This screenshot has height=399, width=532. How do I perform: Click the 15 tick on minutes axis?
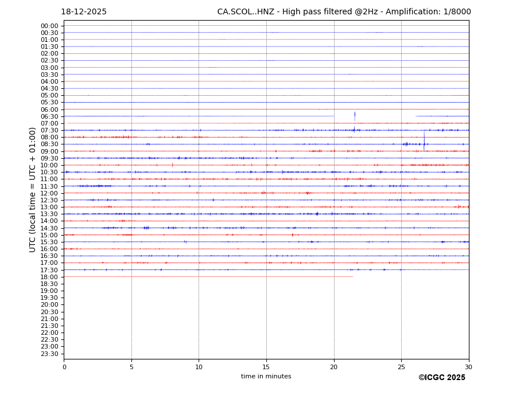(x=266, y=367)
